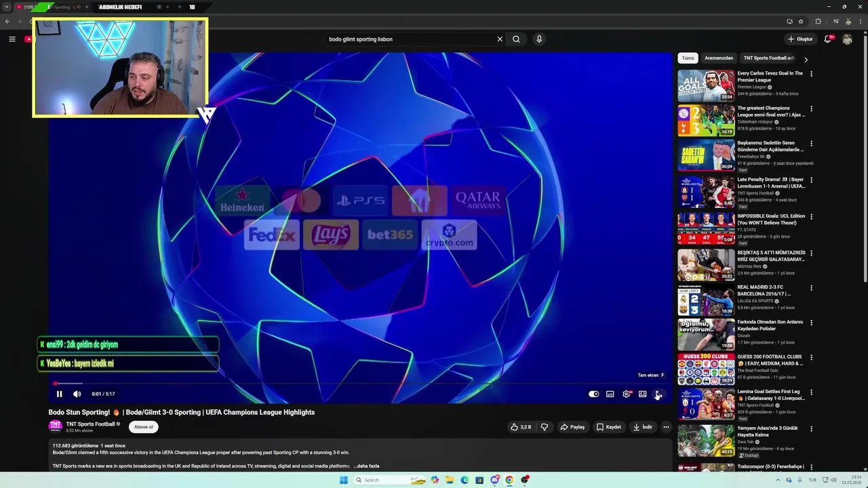Clear the search query with the X icon
This screenshot has height=488, width=868.
pyautogui.click(x=500, y=39)
